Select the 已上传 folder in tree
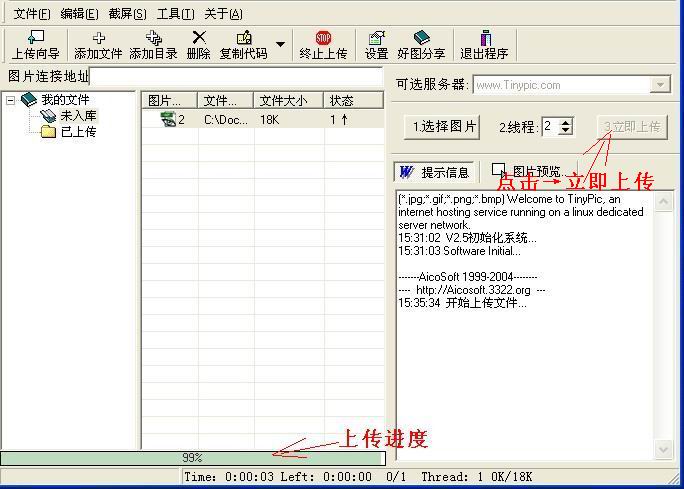The height and width of the screenshot is (489, 684). 78,131
